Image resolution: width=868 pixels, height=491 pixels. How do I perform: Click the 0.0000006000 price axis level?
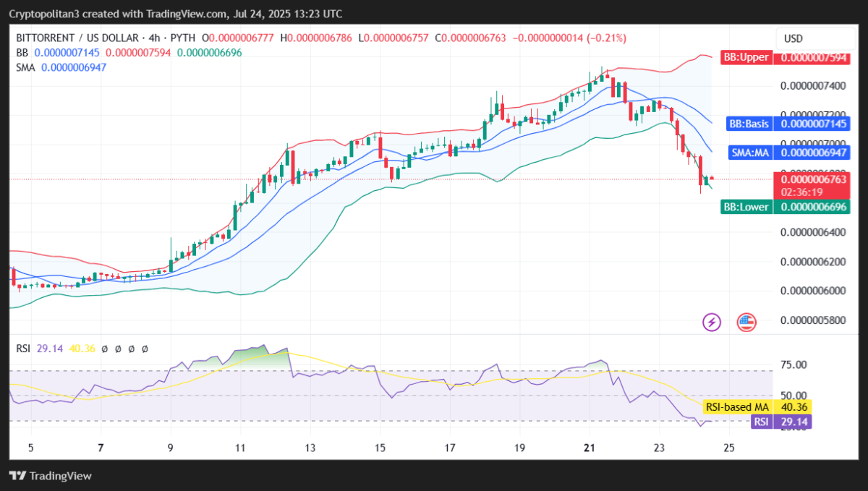(812, 291)
